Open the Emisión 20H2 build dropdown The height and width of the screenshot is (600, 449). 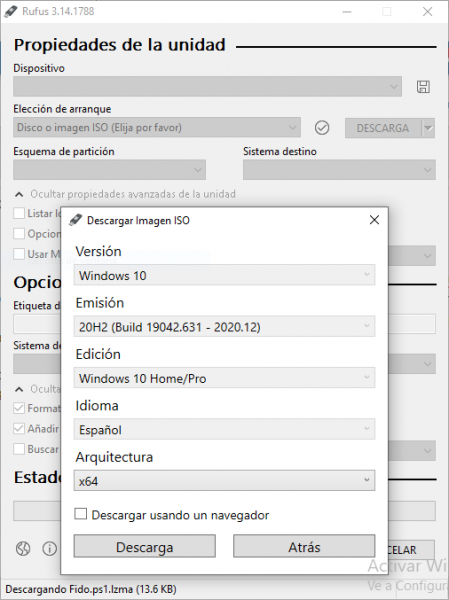[224, 326]
